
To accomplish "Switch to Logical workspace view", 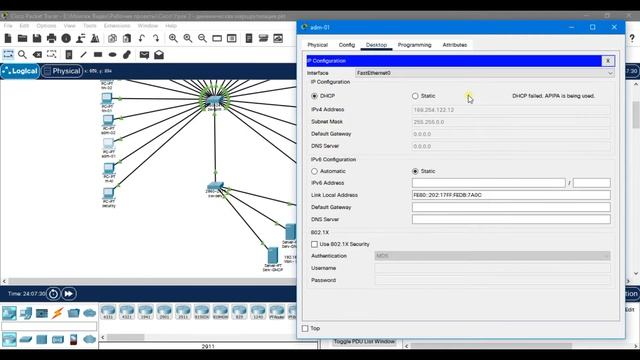I will click(20, 71).
